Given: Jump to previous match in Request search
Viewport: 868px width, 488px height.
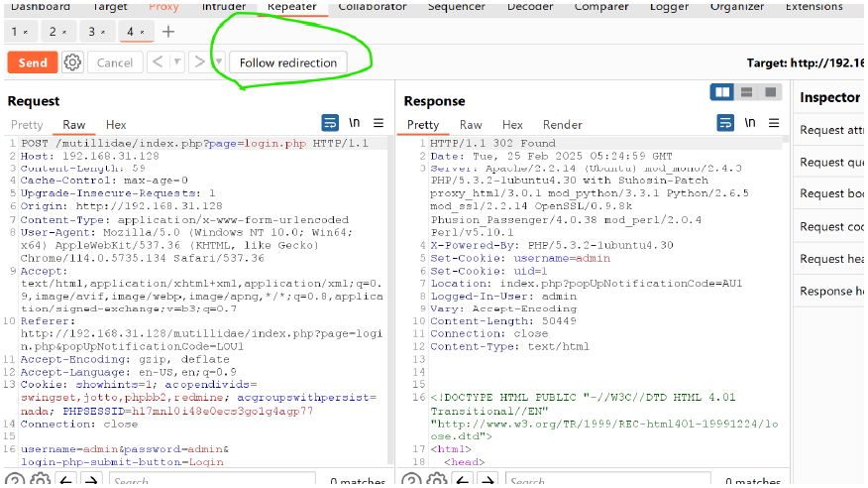Looking at the screenshot, I should [x=65, y=480].
